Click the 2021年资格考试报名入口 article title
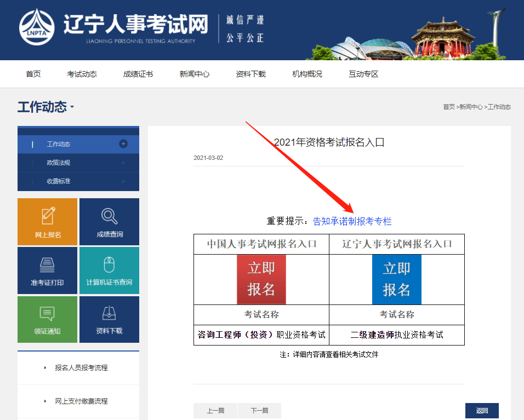This screenshot has width=524, height=420. click(x=329, y=142)
